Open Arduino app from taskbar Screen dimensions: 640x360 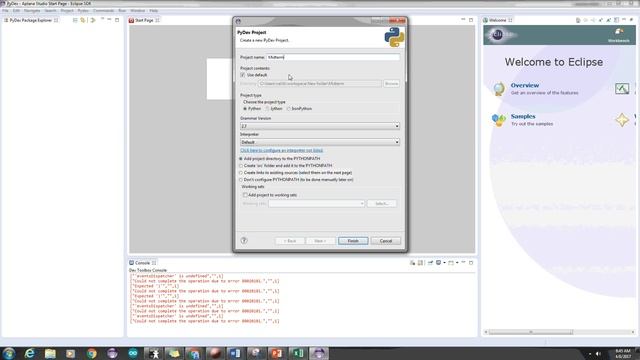[133, 353]
